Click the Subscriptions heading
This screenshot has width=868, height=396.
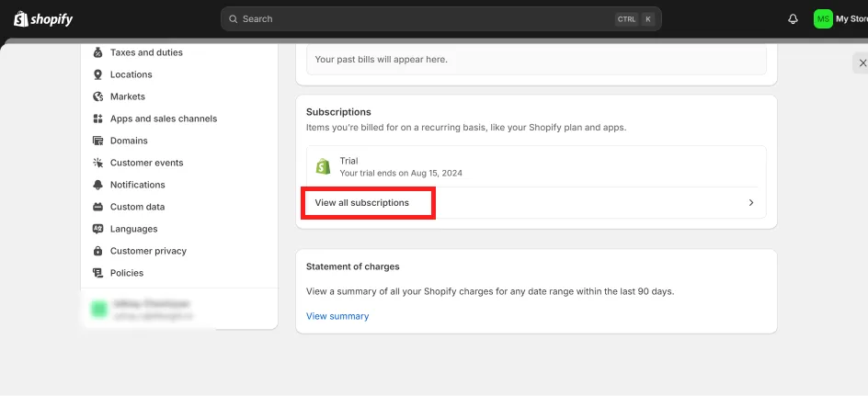[x=338, y=112]
